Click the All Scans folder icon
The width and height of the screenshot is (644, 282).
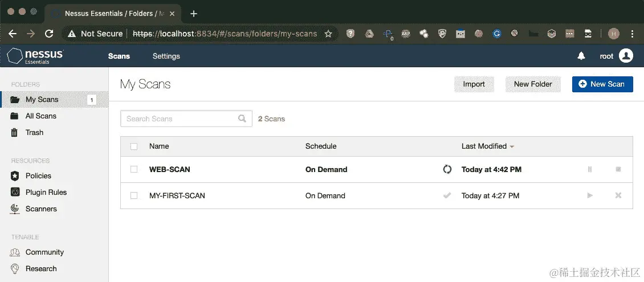[14, 116]
